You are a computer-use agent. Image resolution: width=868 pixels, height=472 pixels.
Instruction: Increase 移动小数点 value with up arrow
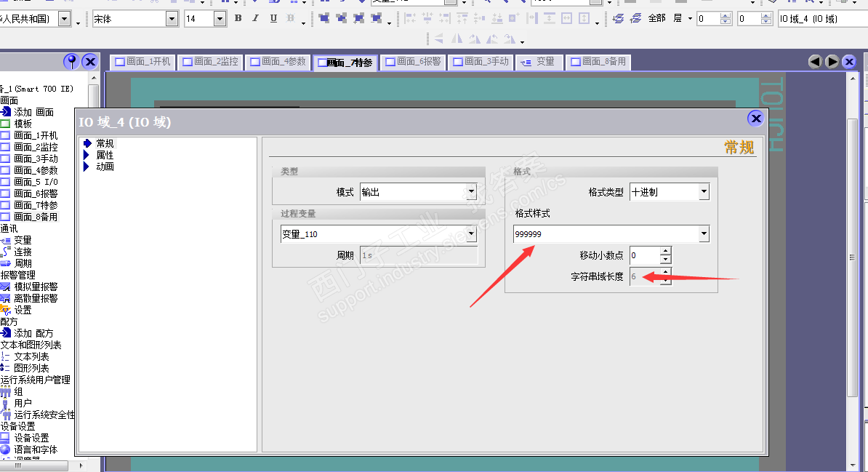665,251
